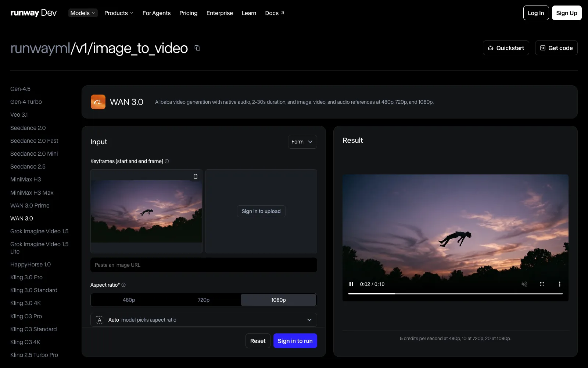Viewport: 588px width, 368px height.
Task: Click the credits per second pricing note
Action: pos(455,338)
